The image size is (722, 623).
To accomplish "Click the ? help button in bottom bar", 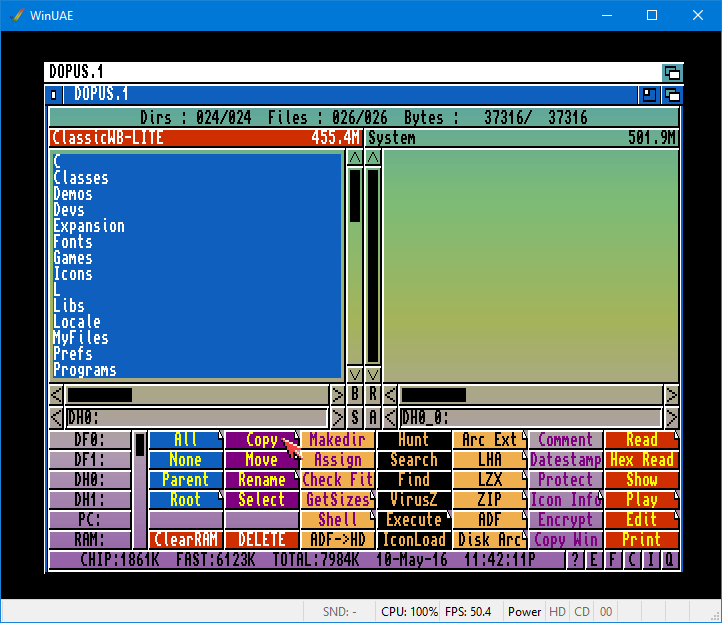I will [575, 559].
